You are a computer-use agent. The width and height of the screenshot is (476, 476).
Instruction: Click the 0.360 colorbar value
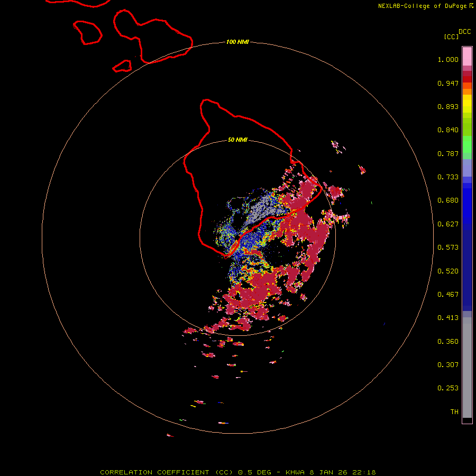coord(448,342)
